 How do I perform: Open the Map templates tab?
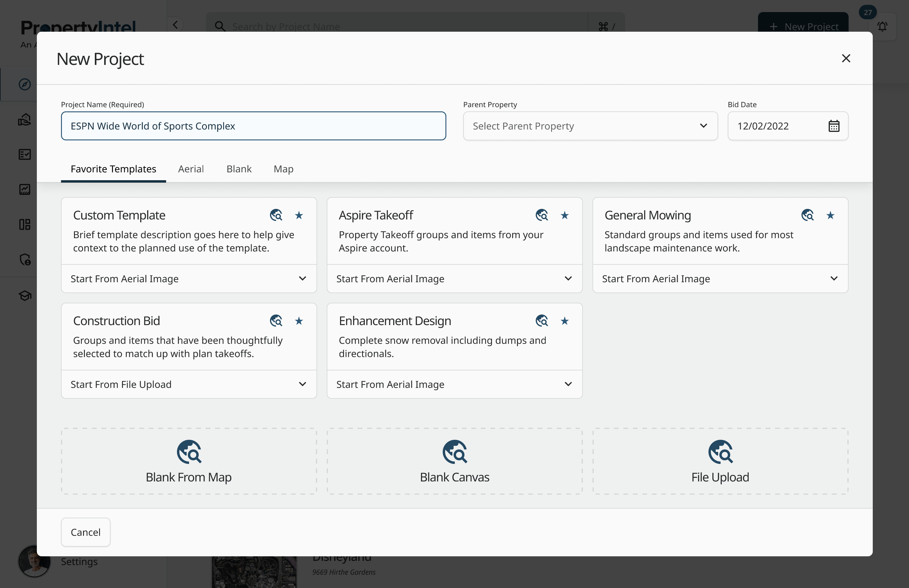pyautogui.click(x=283, y=169)
